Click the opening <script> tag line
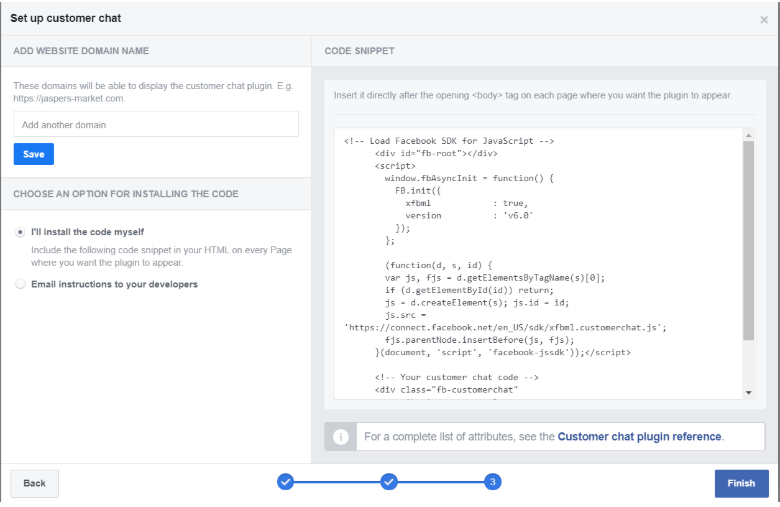Viewport: 780px width, 507px height. pos(395,166)
